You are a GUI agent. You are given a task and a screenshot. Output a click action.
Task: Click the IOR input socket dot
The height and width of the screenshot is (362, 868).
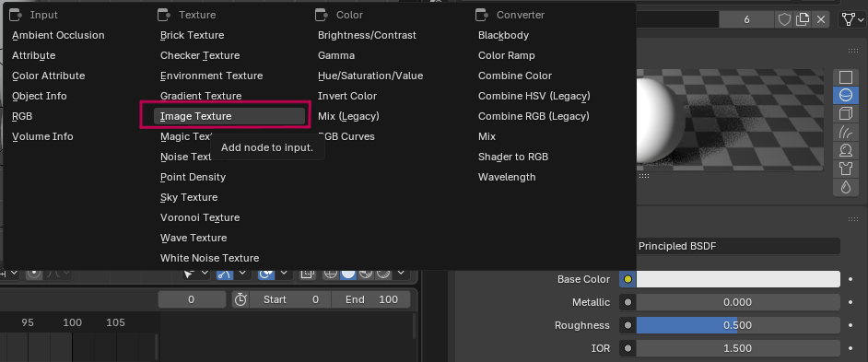pos(628,348)
